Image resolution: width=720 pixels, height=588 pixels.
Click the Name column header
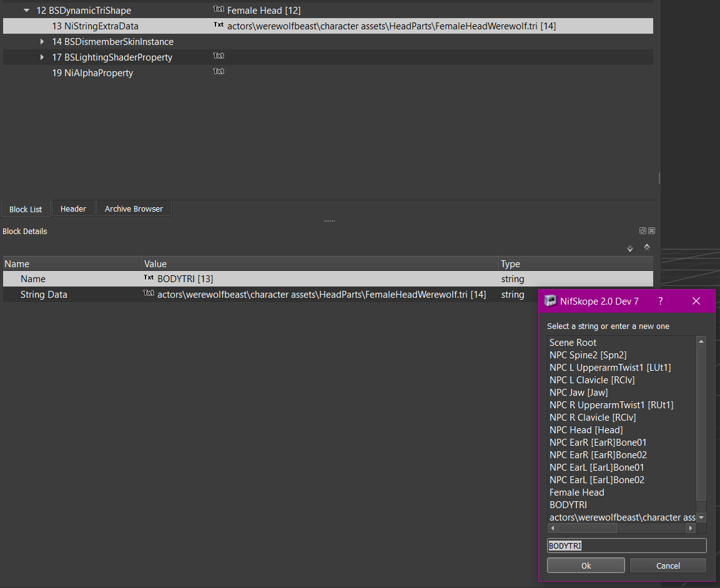coord(72,264)
